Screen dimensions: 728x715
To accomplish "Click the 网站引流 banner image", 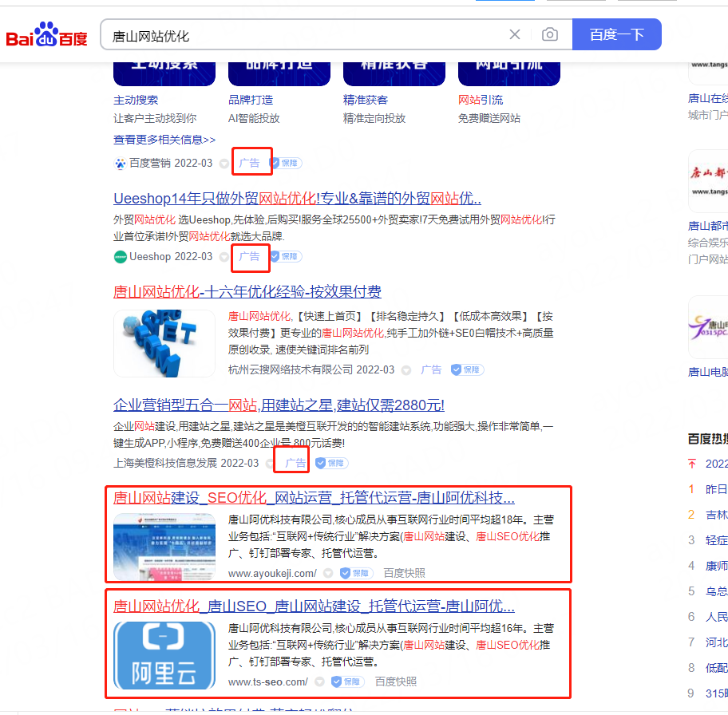I will pyautogui.click(x=508, y=73).
